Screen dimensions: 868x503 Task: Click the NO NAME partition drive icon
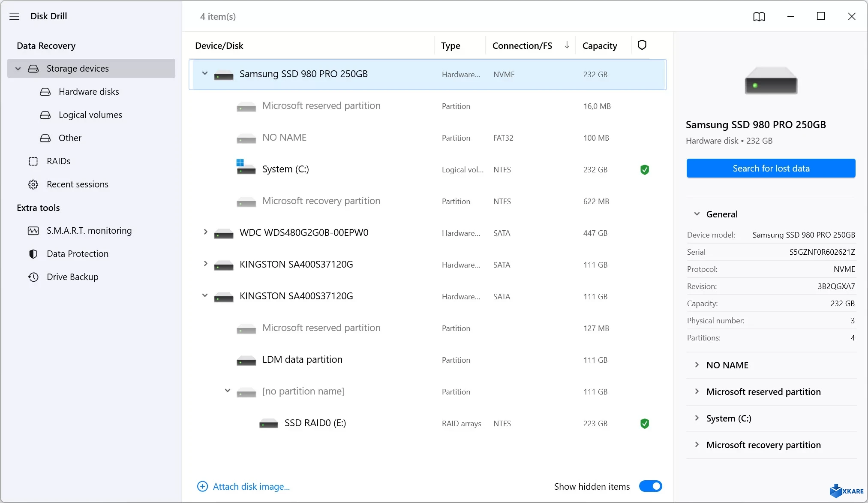246,139
